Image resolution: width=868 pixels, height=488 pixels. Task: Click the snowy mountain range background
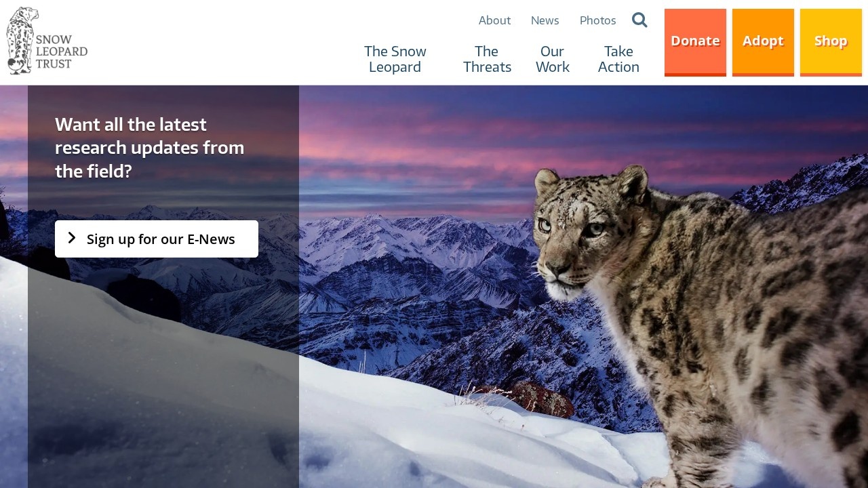pos(414,271)
